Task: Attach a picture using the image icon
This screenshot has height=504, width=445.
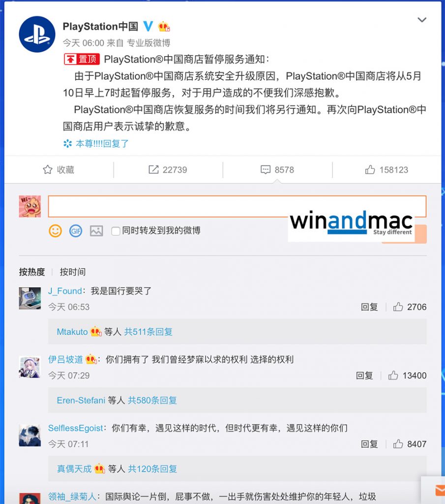Action: point(96,231)
